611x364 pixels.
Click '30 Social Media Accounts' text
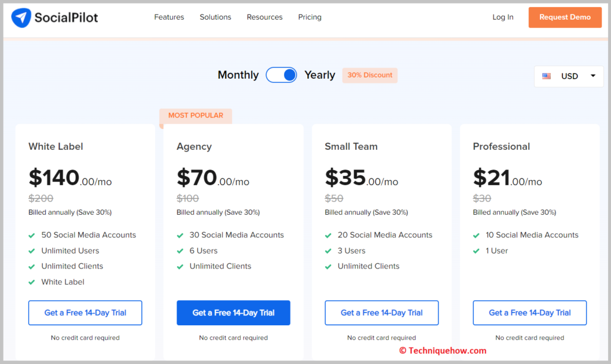coord(237,235)
